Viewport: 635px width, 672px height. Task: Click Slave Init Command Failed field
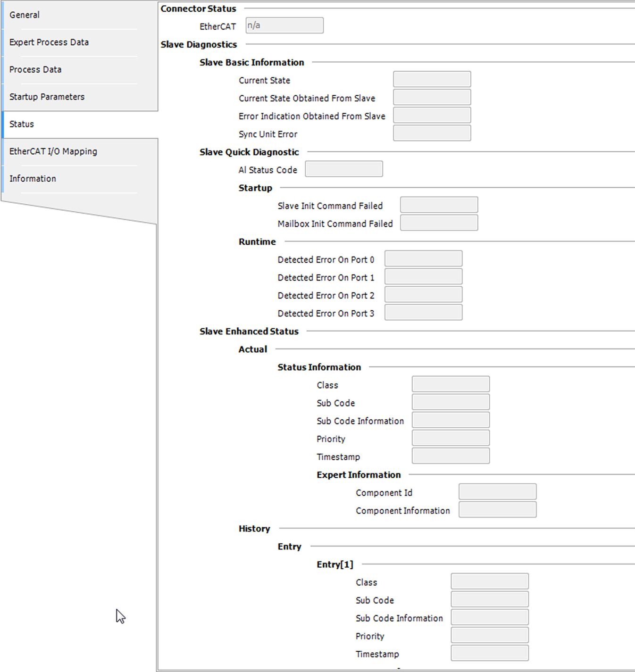[439, 205]
